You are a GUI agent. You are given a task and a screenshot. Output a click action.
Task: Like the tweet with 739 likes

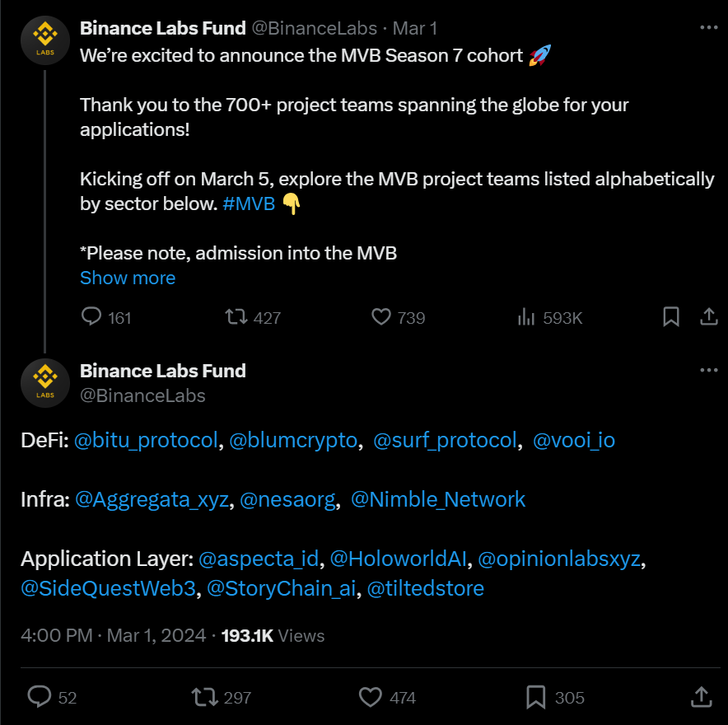[380, 317]
